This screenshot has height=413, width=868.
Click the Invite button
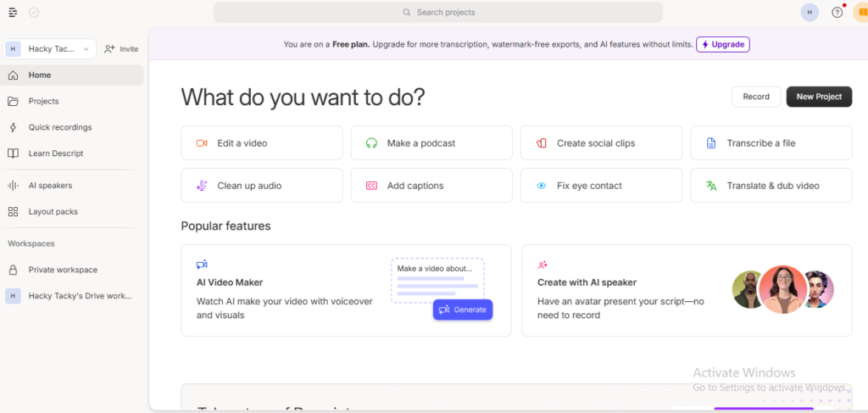pos(121,48)
